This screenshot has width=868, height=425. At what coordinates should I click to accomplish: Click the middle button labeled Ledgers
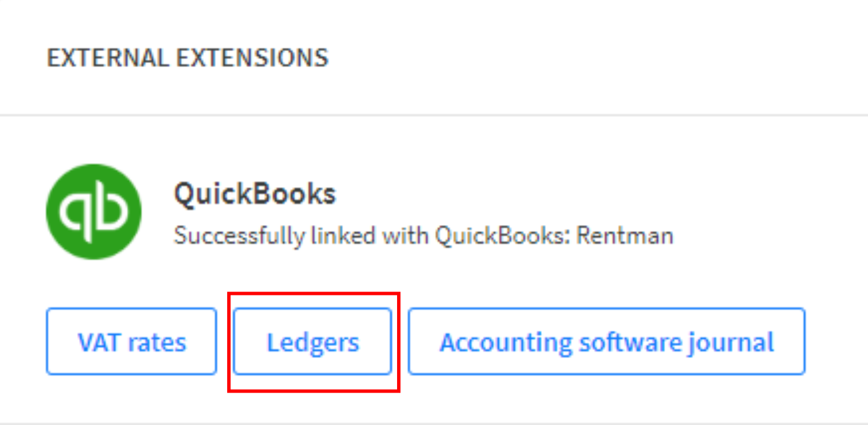pos(312,341)
